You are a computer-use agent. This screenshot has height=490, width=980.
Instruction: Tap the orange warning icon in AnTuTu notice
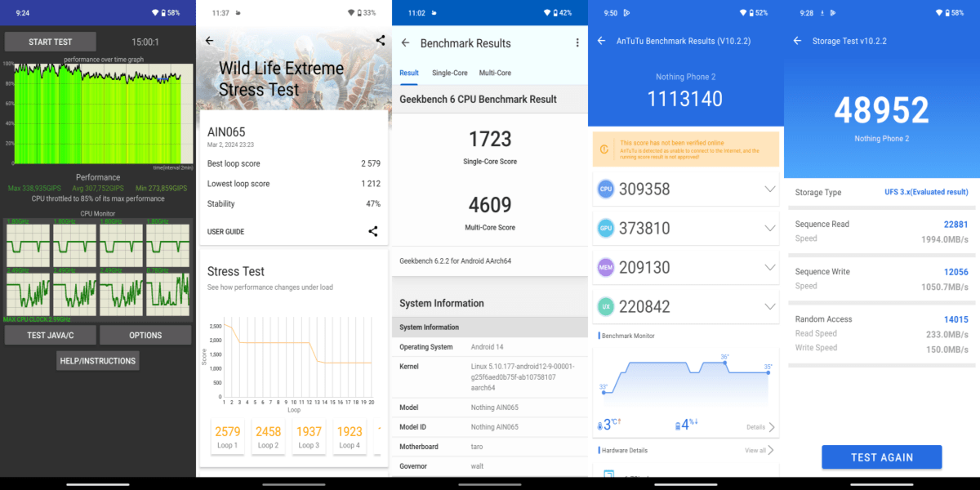[x=604, y=149]
